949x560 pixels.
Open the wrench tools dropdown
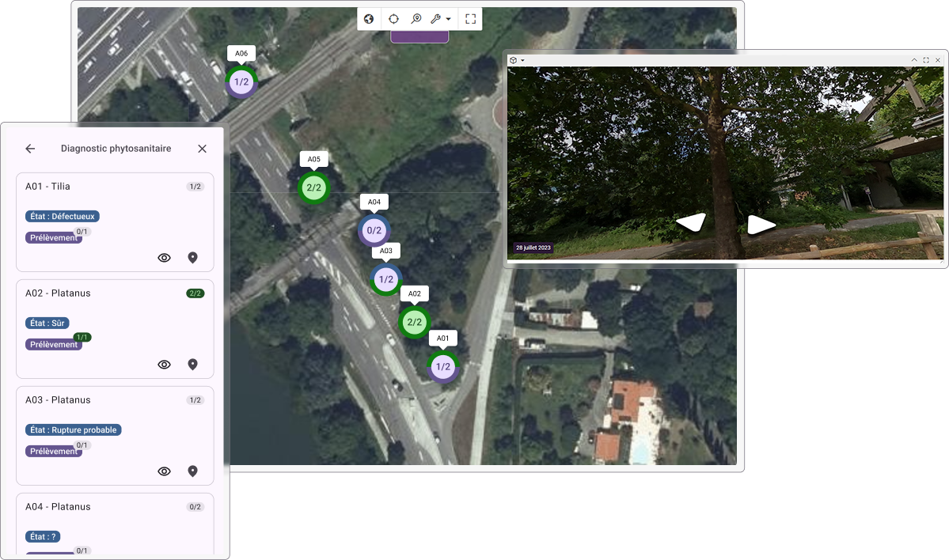(440, 19)
